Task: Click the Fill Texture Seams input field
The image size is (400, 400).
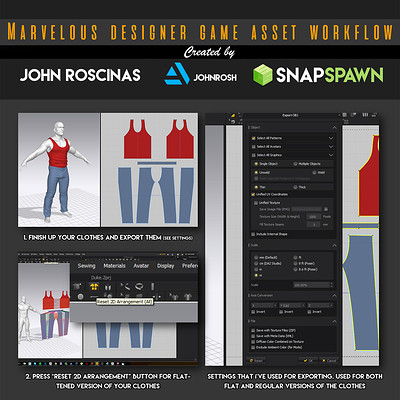Action: pyautogui.click(x=313, y=225)
